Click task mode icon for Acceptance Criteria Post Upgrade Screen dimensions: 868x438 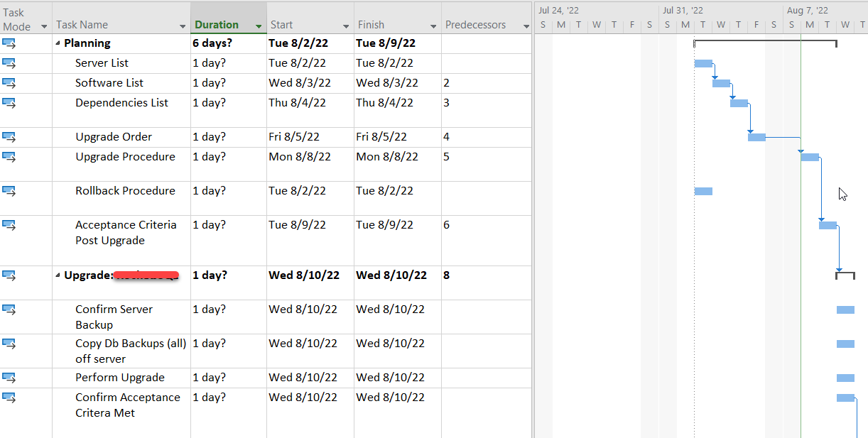tap(9, 225)
